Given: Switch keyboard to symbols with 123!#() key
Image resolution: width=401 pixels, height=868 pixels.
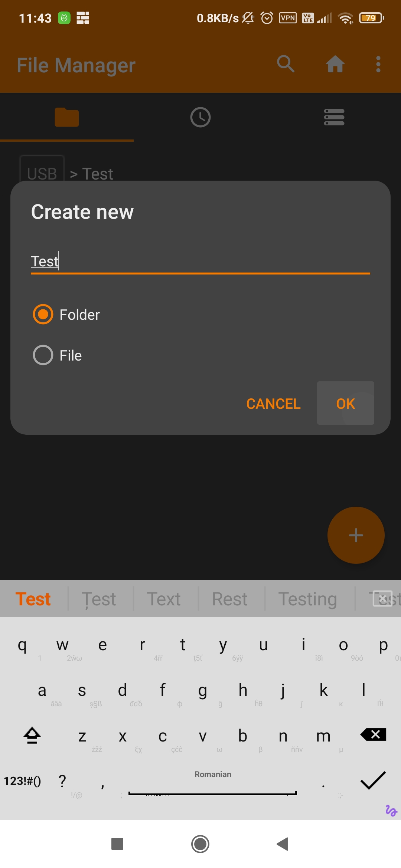Looking at the screenshot, I should (x=23, y=780).
